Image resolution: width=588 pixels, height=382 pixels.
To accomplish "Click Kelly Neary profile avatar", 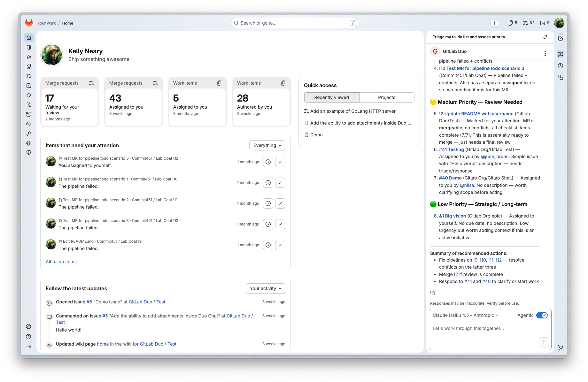I will (52, 55).
